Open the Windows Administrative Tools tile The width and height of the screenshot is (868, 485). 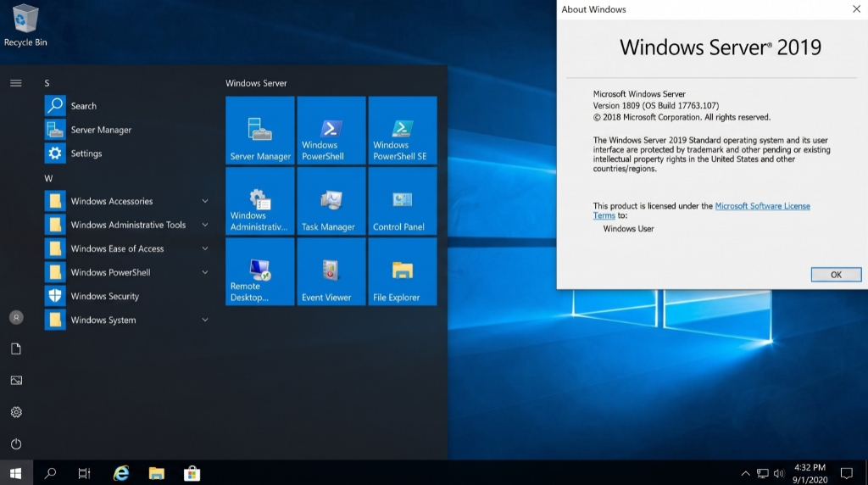point(260,201)
